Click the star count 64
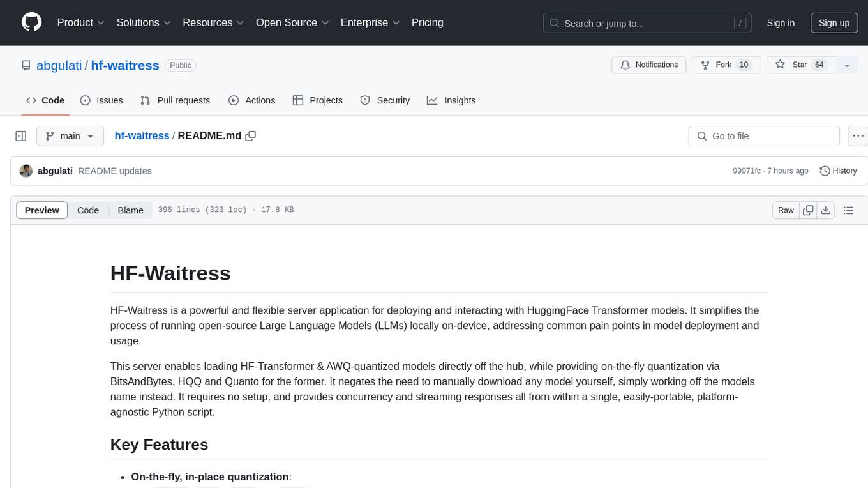The height and width of the screenshot is (488, 868). pos(819,65)
